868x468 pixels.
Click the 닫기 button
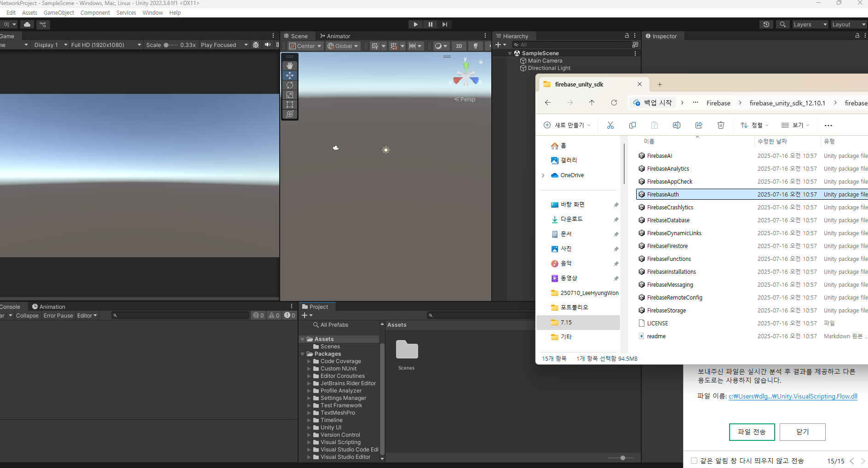click(x=802, y=432)
